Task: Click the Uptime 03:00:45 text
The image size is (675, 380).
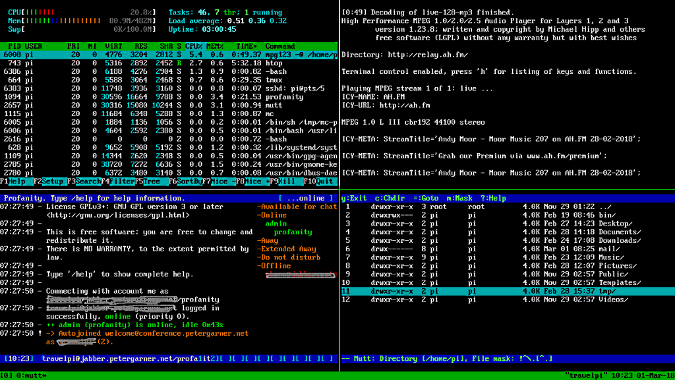Action: (202, 29)
